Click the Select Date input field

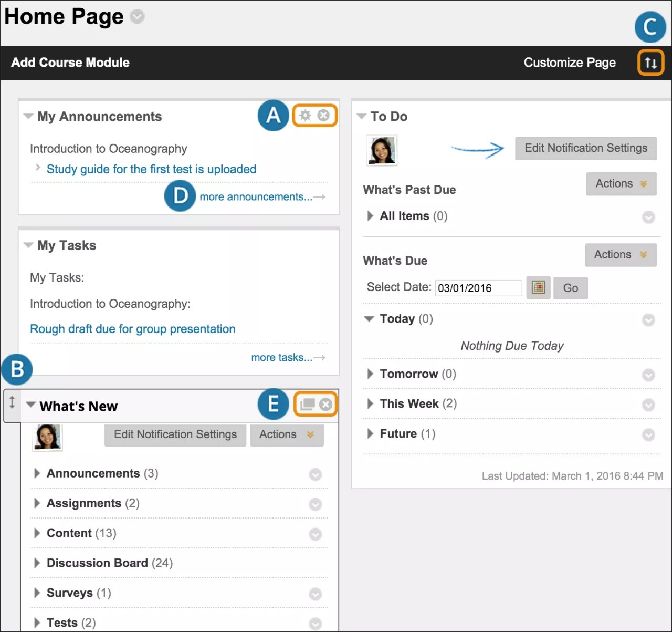(478, 288)
